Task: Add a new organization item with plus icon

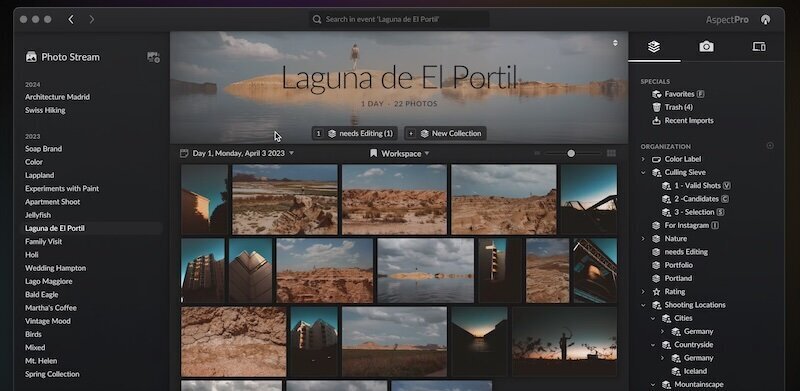Action: click(770, 146)
